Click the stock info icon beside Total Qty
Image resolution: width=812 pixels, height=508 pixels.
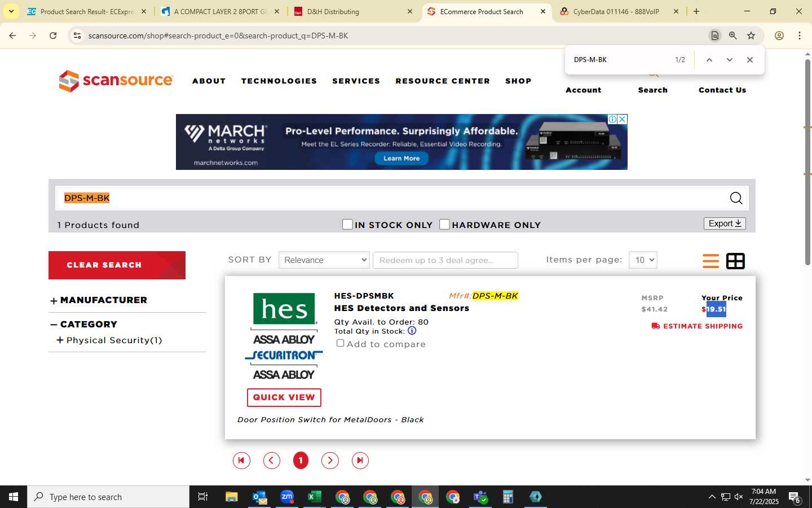[x=412, y=331]
